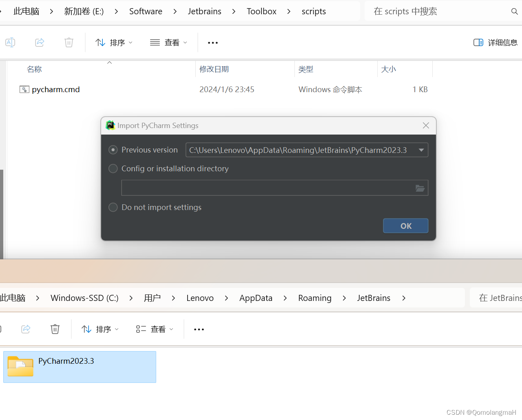Click the pycharm.cmd script file icon
Viewport: 522px width, 420px height.
[24, 90]
